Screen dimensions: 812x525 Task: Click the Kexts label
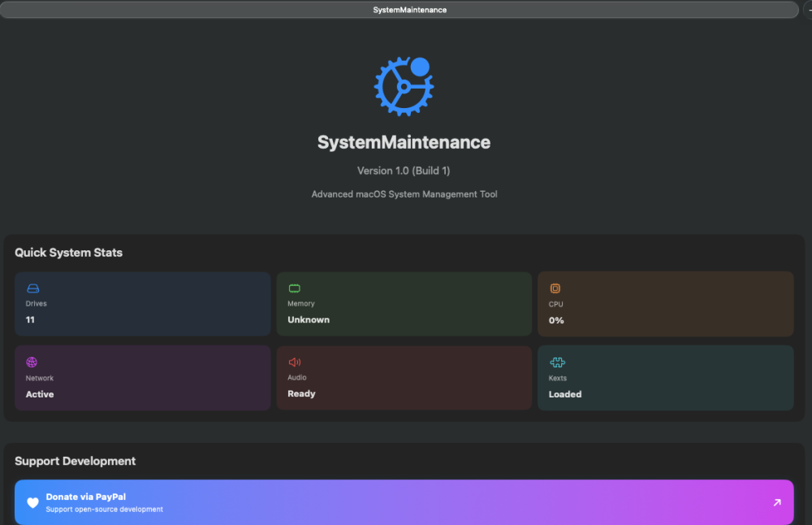(x=558, y=379)
